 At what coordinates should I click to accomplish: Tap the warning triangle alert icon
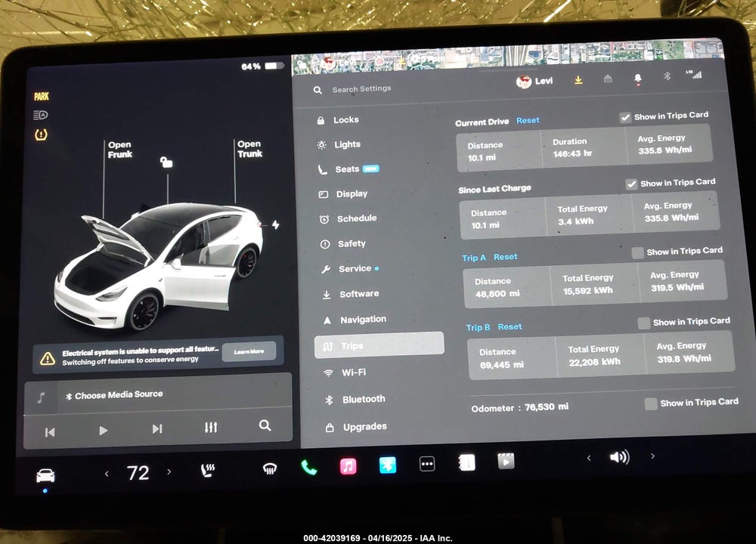[47, 358]
